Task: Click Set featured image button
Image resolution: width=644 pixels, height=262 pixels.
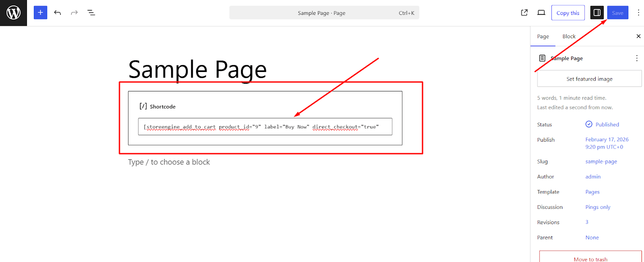Action: coord(589,79)
